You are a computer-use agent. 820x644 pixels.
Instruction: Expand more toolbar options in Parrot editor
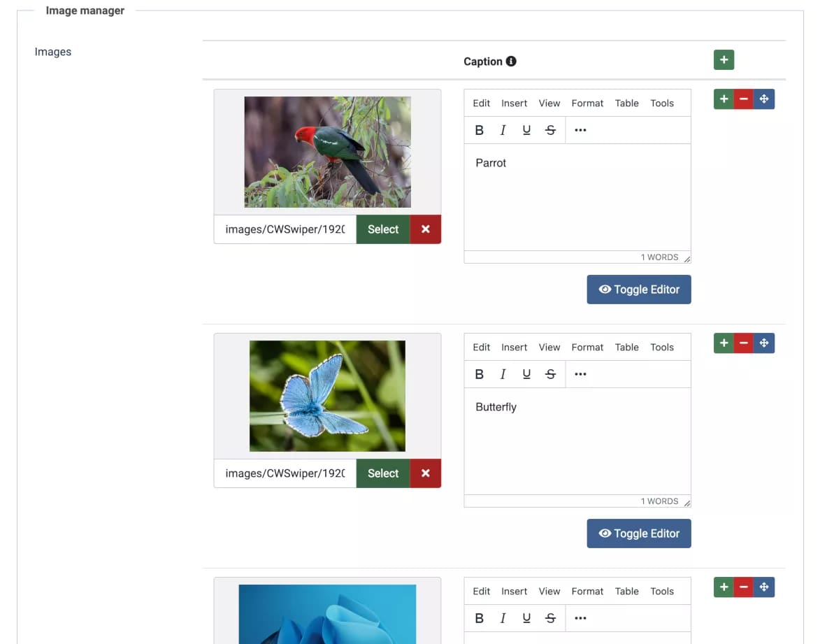tap(580, 130)
